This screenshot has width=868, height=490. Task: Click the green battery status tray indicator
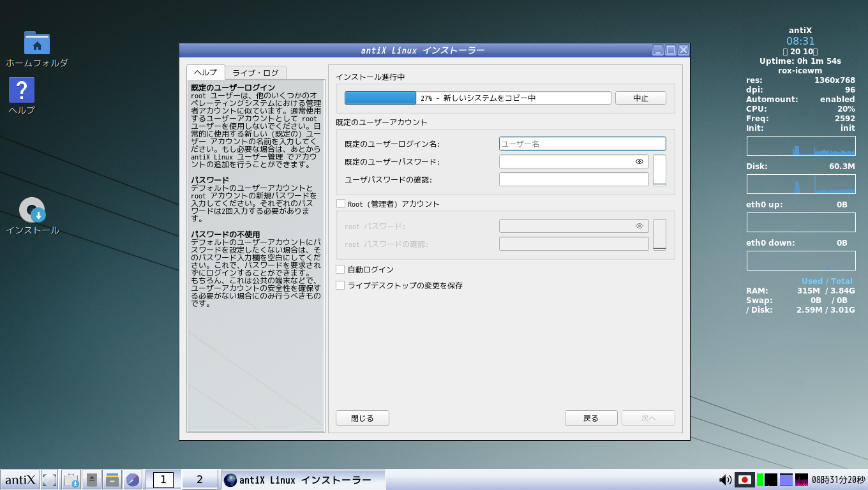pos(759,480)
